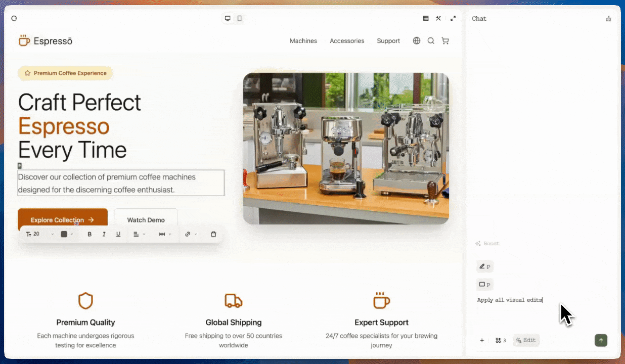Click the letter spacing icon

162,234
